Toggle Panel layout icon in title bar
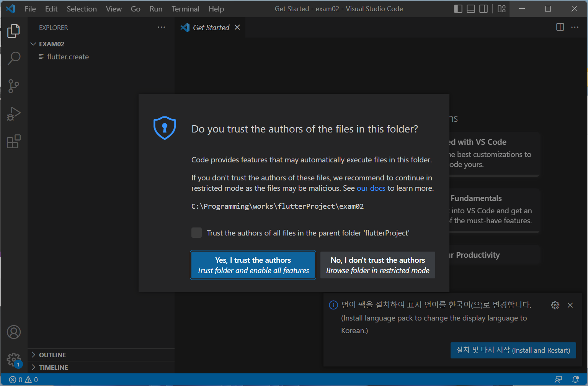The width and height of the screenshot is (588, 386). [x=471, y=9]
